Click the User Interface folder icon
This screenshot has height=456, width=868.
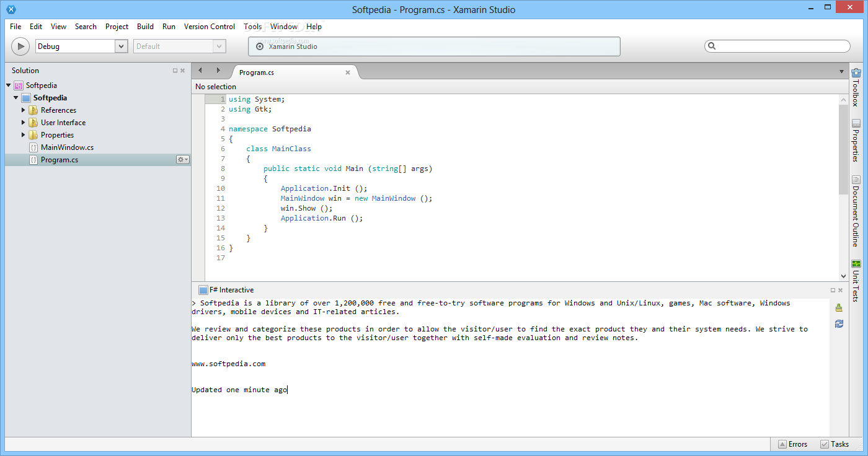(33, 123)
